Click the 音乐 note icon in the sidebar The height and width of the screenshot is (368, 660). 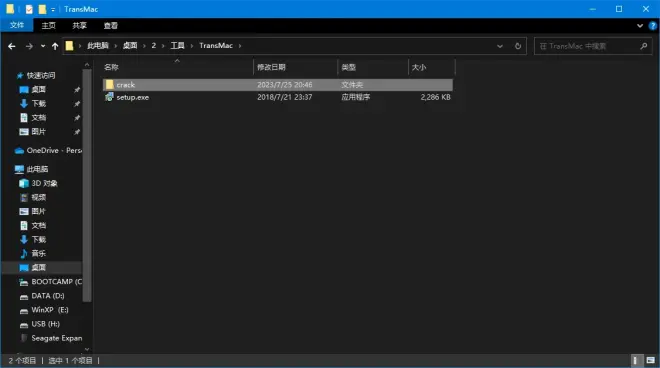click(x=24, y=253)
